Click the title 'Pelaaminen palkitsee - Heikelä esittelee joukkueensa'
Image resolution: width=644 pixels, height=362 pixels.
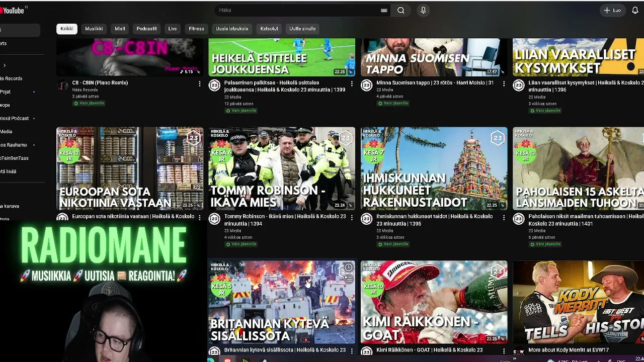click(285, 86)
